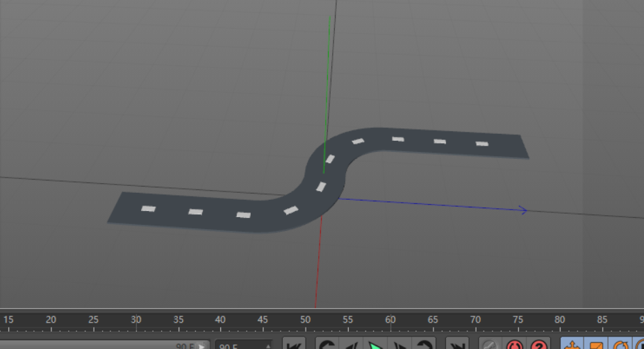
Task: Click the arrow at the right end of the preview range slider
Action: coord(202,346)
